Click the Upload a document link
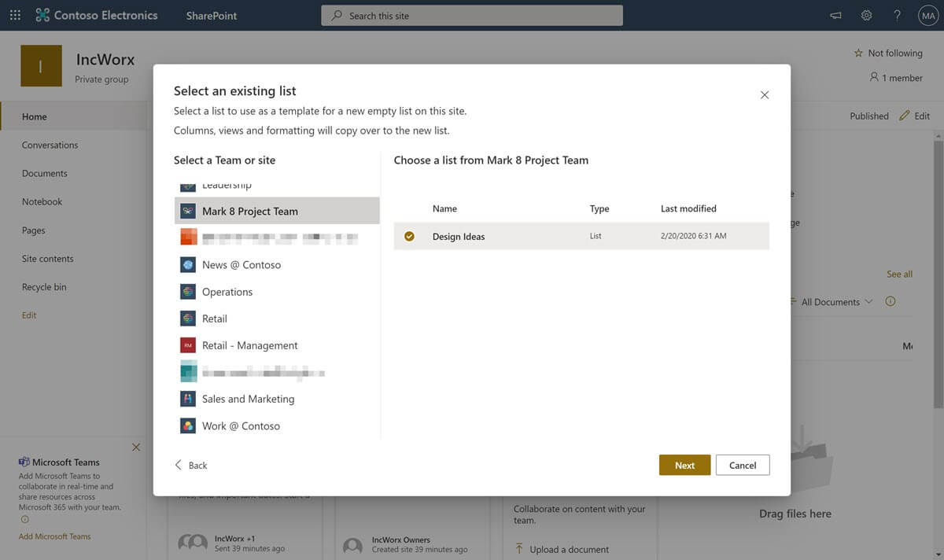Image resolution: width=944 pixels, height=560 pixels. 569,549
